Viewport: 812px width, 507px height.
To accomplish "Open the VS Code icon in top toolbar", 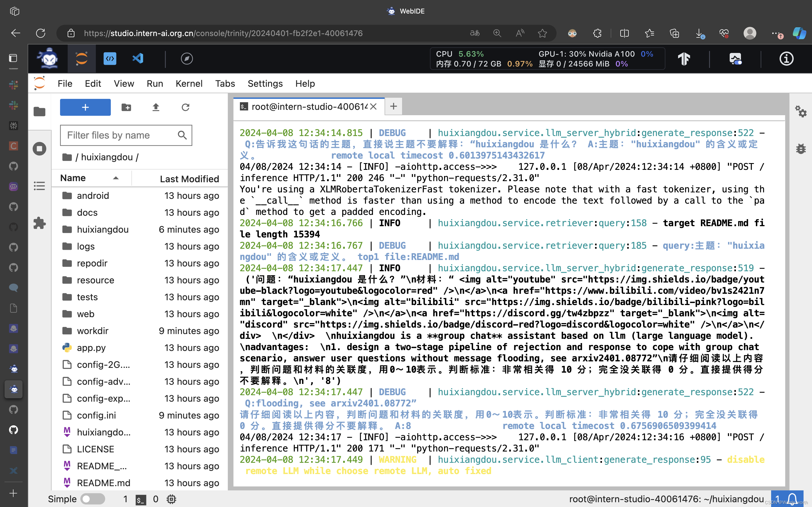I will pos(138,59).
